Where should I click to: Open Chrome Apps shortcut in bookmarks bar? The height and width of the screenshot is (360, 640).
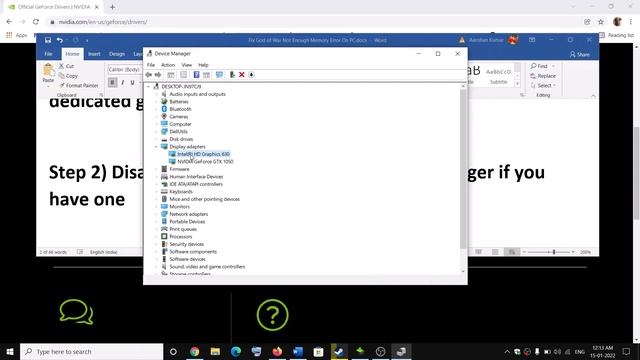coord(17,36)
